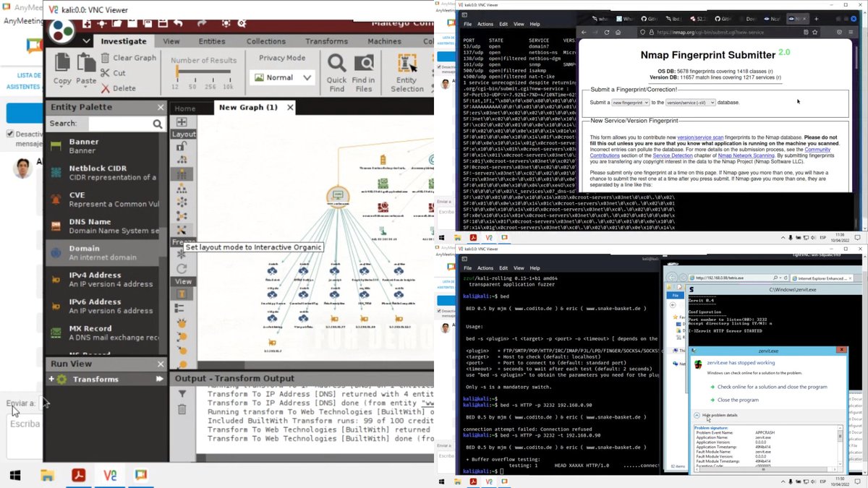Click the Freeze snowflake icon in graph sidebar
868x488 pixels.
[182, 254]
